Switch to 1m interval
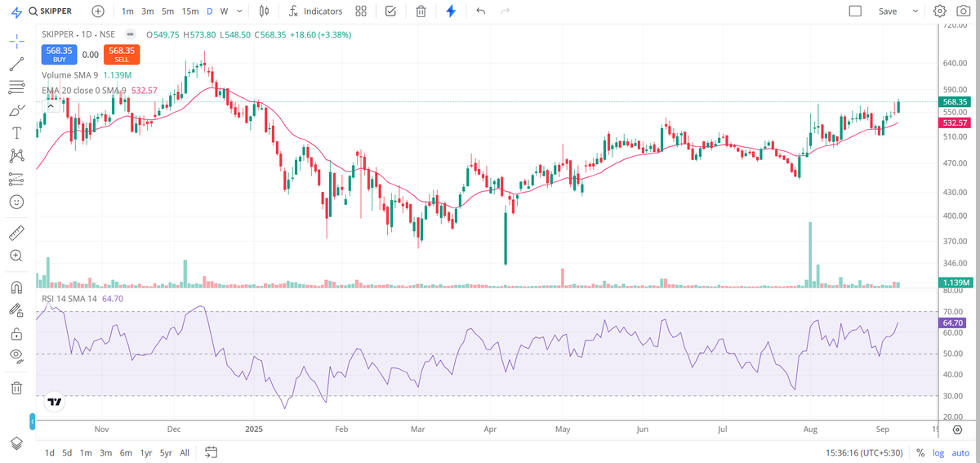This screenshot has height=463, width=980. pos(127,11)
